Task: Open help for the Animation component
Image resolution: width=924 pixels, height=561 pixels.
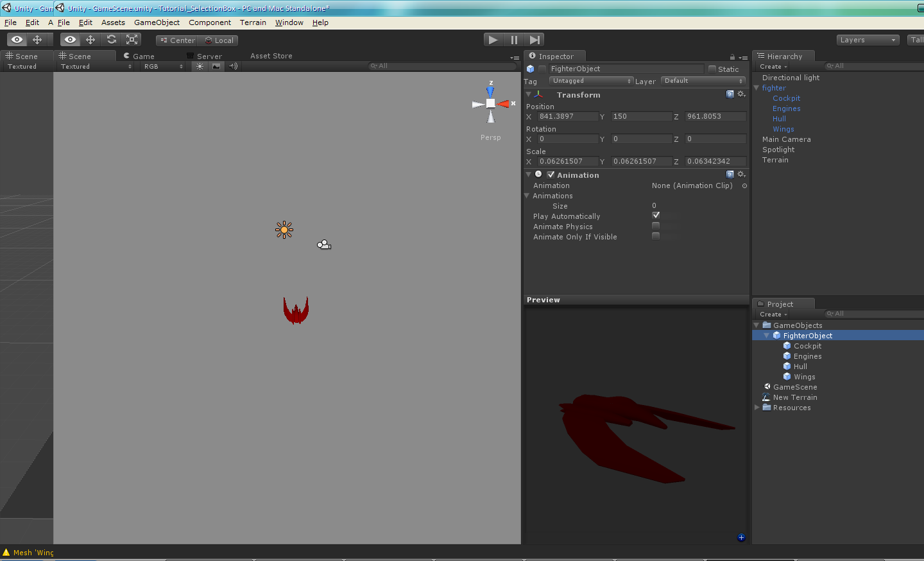Action: (730, 175)
